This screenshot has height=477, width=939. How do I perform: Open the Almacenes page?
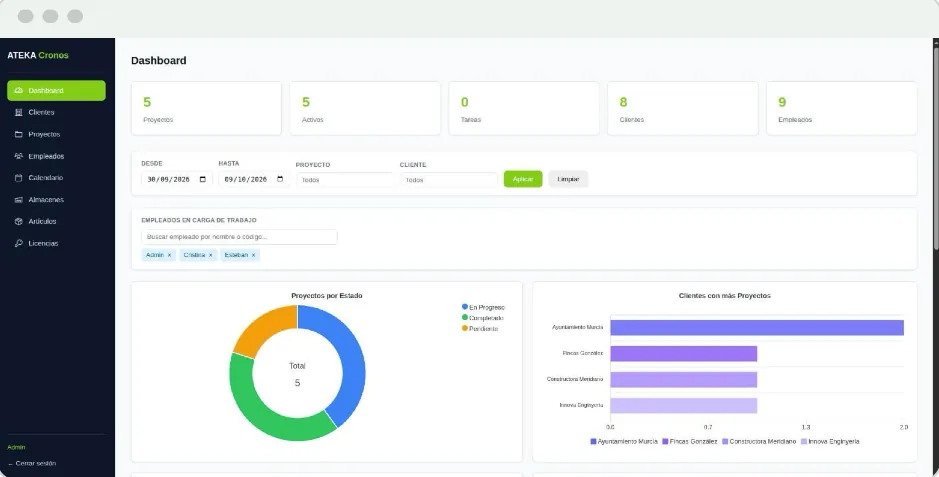click(56, 200)
